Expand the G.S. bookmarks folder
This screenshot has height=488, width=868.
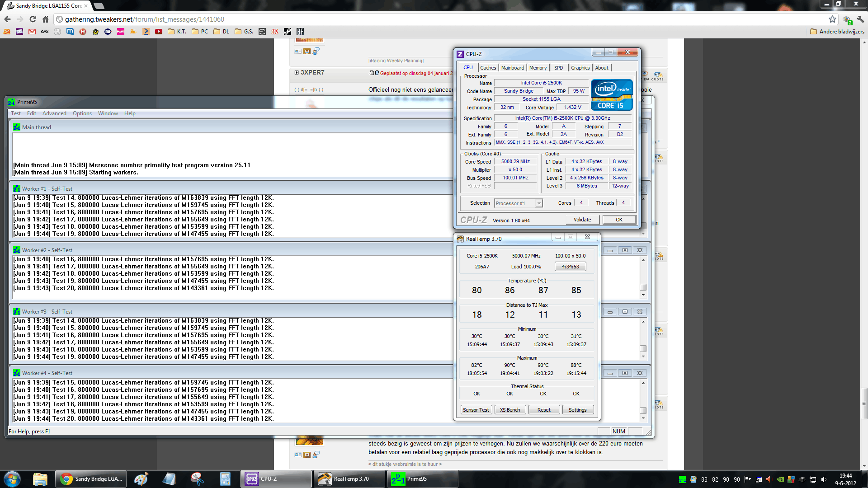tap(244, 32)
